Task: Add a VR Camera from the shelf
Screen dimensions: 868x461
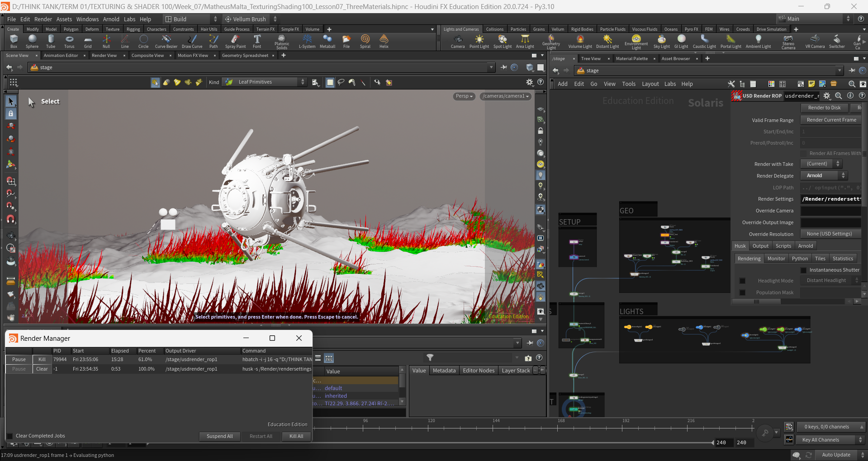Action: click(815, 41)
